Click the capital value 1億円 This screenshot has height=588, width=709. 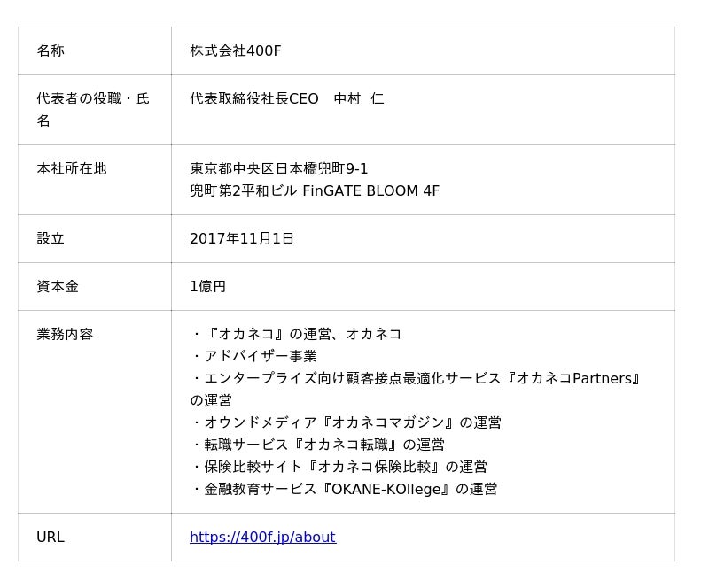(207, 286)
